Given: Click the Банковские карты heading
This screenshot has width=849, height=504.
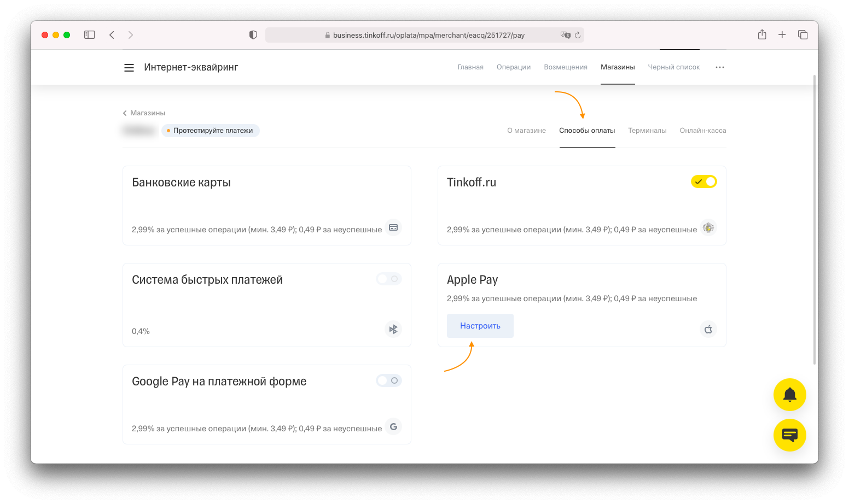Looking at the screenshot, I should [181, 183].
